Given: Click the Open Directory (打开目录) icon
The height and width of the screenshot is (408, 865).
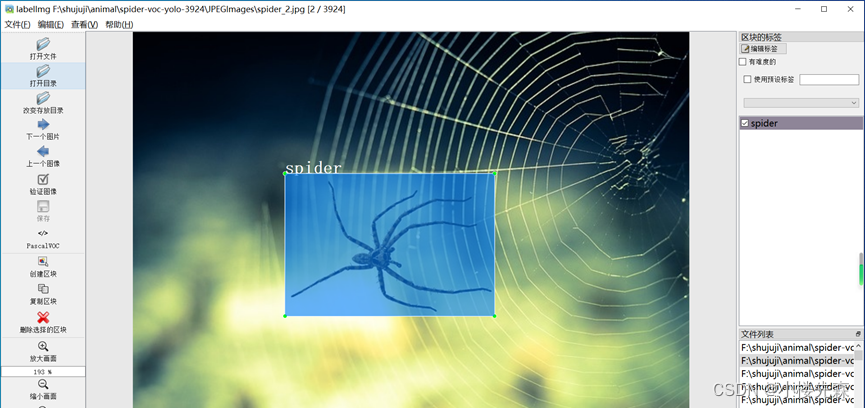Looking at the screenshot, I should point(43,71).
